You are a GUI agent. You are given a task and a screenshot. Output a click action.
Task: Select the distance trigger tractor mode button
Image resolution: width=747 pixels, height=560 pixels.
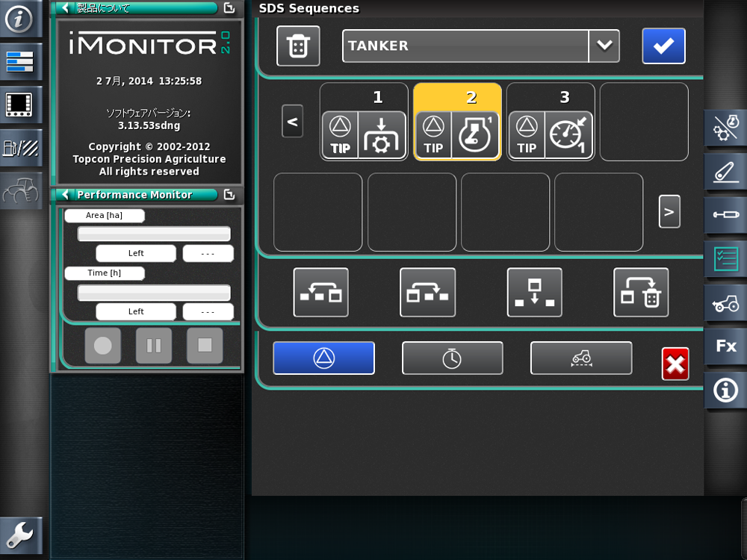tap(581, 358)
